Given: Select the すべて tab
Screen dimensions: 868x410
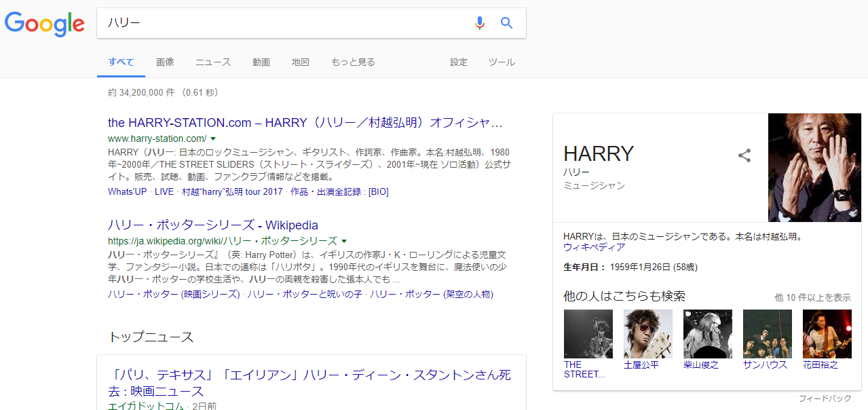Looking at the screenshot, I should (x=121, y=62).
